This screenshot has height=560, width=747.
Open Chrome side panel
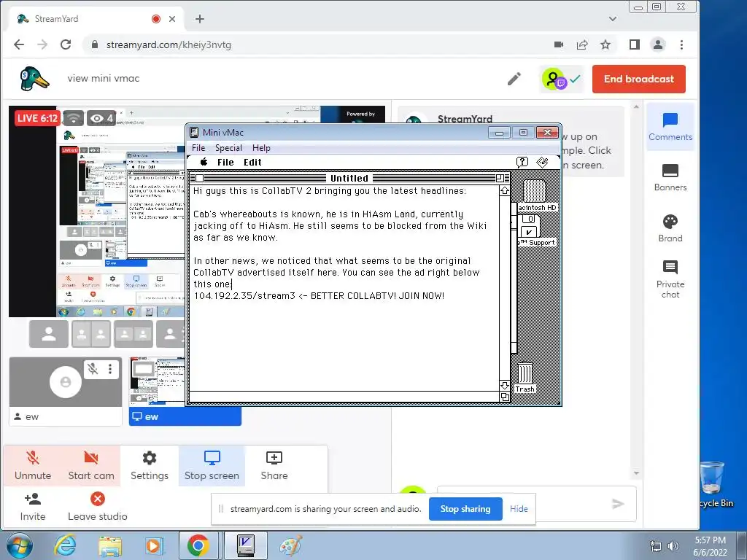coord(634,44)
